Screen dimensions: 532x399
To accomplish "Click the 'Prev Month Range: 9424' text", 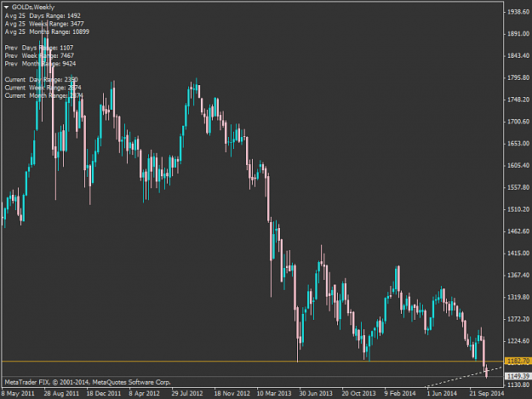I will click(x=40, y=64).
